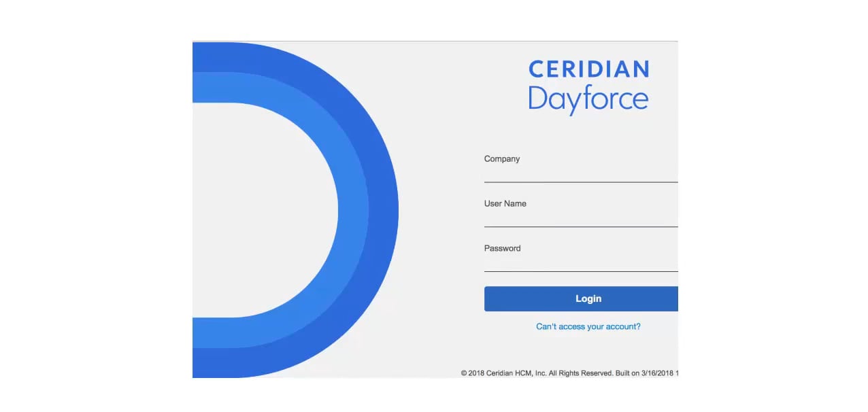Click the Company input field
Viewport: 868px width, 412px height.
coord(580,173)
